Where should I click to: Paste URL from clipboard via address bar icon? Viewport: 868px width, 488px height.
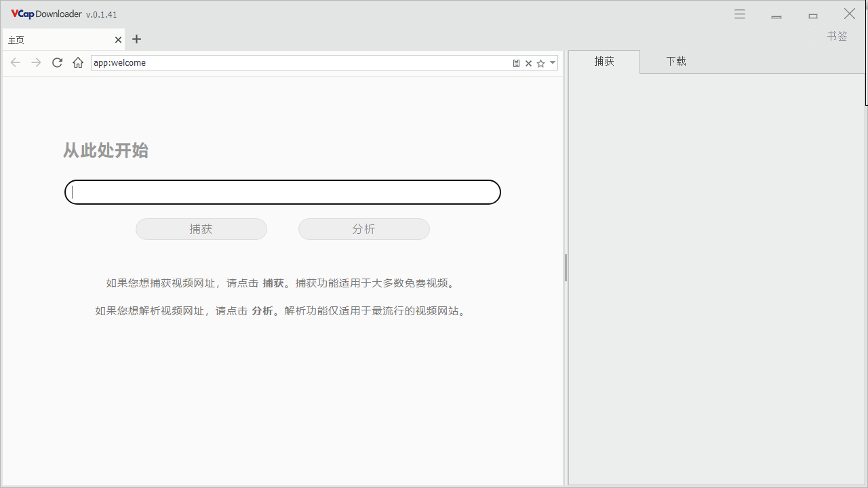point(516,62)
